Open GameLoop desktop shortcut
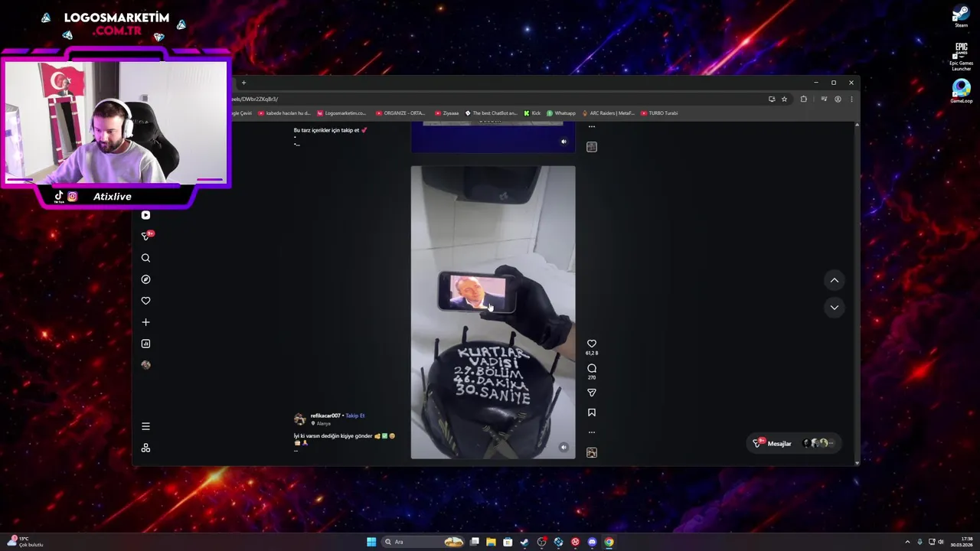The width and height of the screenshot is (980, 551). [x=961, y=90]
